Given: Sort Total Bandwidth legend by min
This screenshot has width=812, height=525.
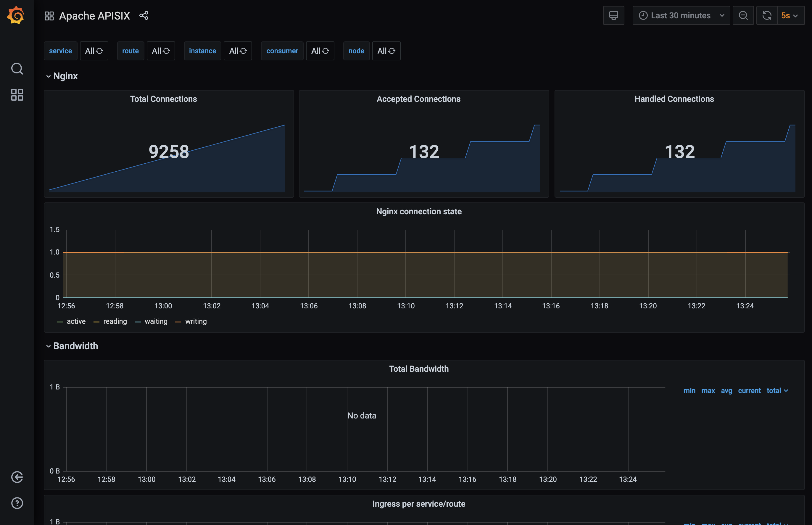Looking at the screenshot, I should coord(689,391).
